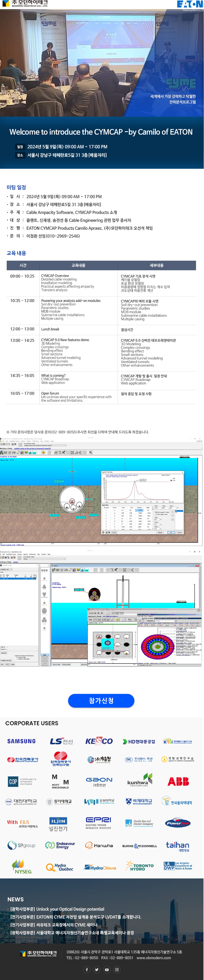Screen dimensions: 204x980
Task: Click the '미팅 일정' heading
Action: click(x=16, y=188)
